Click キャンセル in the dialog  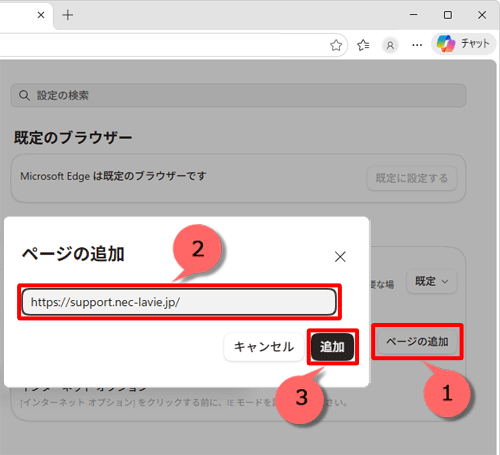[x=264, y=347]
